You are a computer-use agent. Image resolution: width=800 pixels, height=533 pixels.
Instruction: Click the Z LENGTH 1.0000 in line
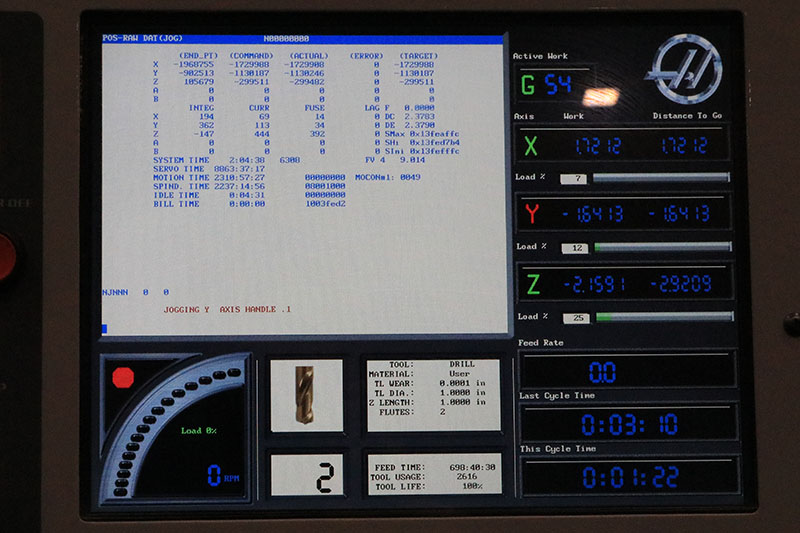pyautogui.click(x=427, y=402)
